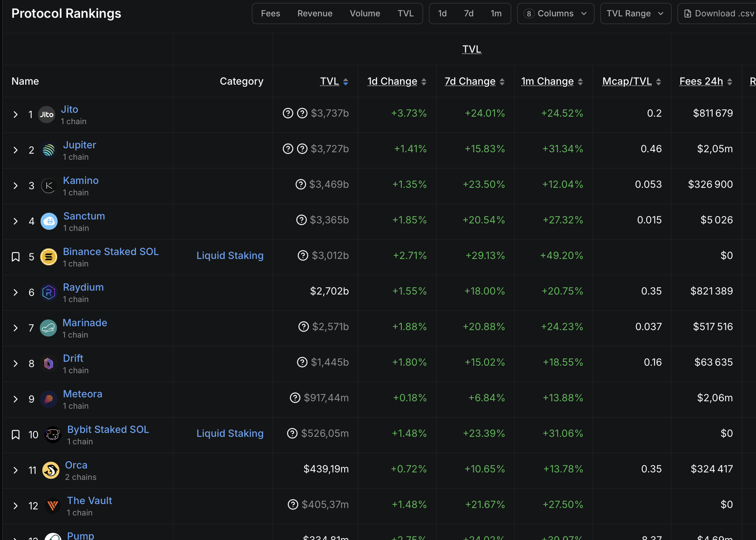Bookmark Bybit Staked SOL protocol
This screenshot has width=756, height=540.
pyautogui.click(x=16, y=435)
